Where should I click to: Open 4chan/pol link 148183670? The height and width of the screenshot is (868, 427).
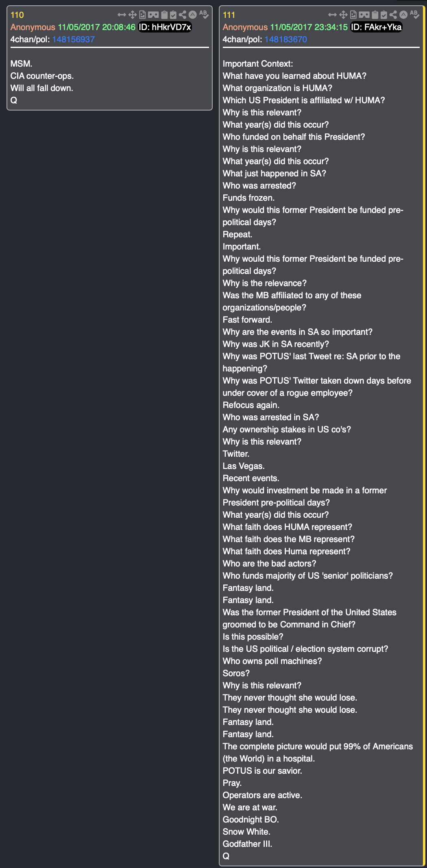point(285,39)
